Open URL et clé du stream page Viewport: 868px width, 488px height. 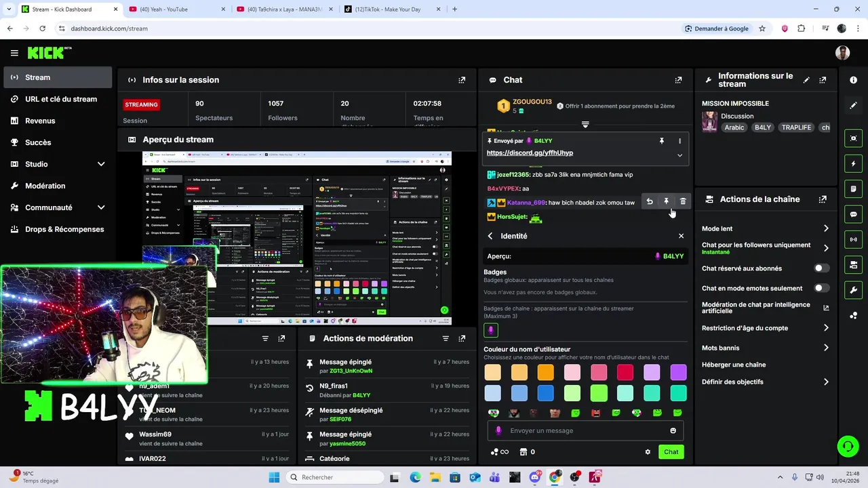pos(58,99)
